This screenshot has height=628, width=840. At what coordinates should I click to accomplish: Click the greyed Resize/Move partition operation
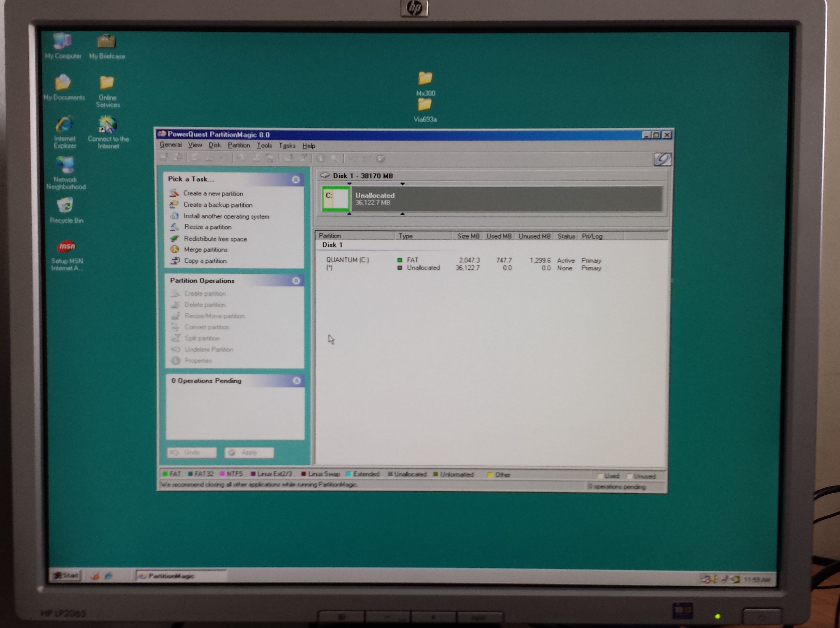tap(208, 316)
